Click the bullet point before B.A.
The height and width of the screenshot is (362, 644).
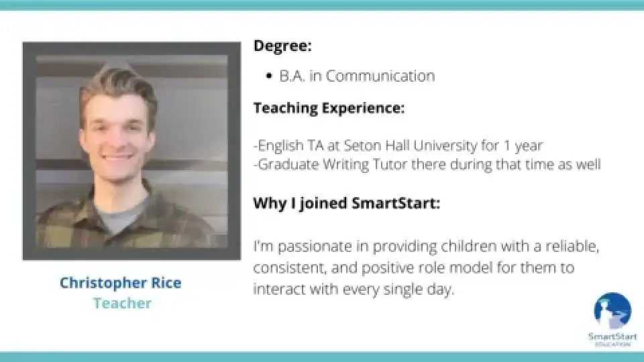click(269, 76)
